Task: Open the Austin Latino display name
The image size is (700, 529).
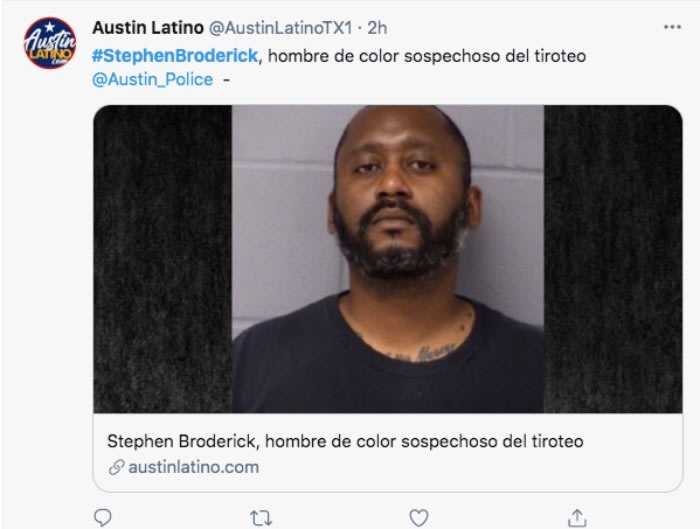Action: pos(148,28)
